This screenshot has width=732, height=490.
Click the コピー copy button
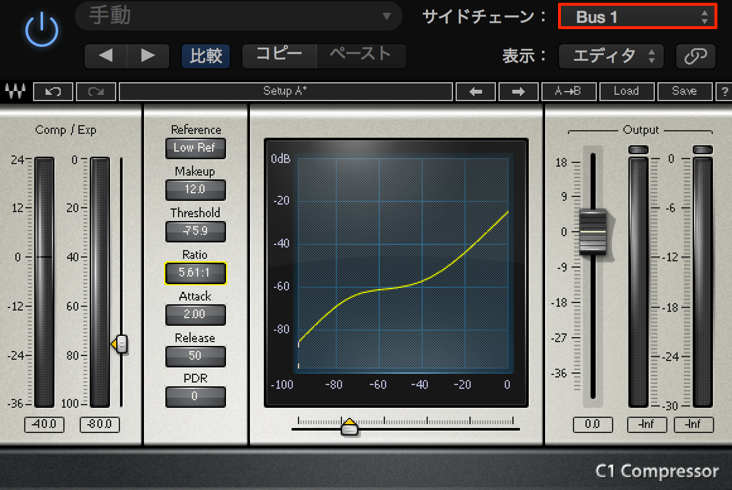[x=279, y=56]
